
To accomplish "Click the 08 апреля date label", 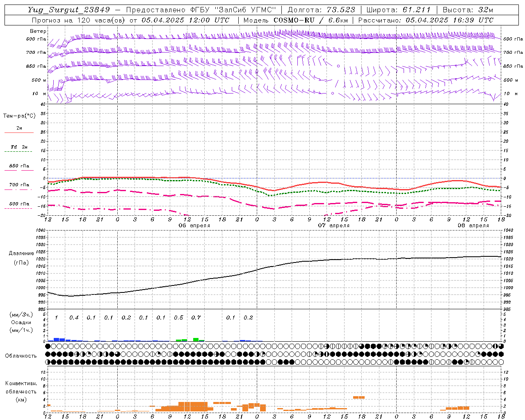I will pos(473,226).
